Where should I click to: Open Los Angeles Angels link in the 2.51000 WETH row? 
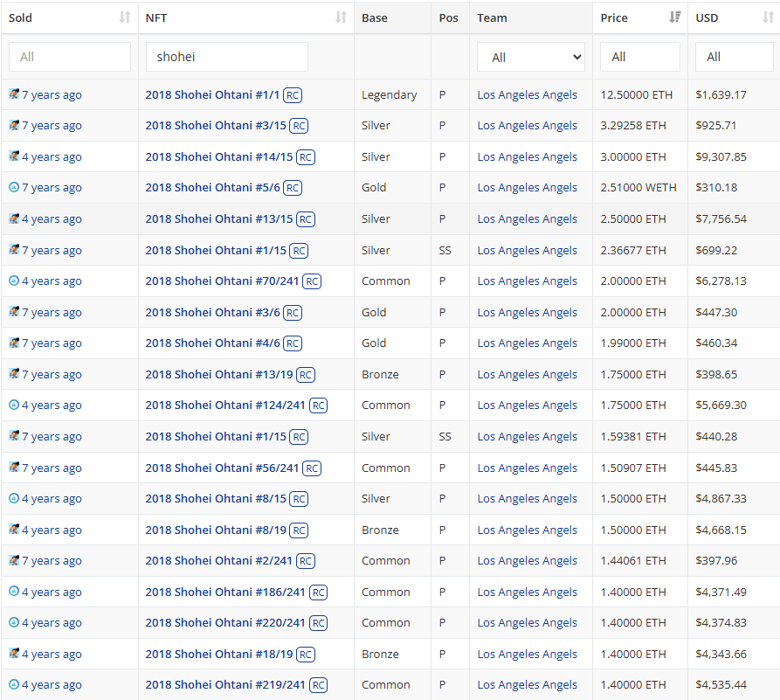[528, 187]
